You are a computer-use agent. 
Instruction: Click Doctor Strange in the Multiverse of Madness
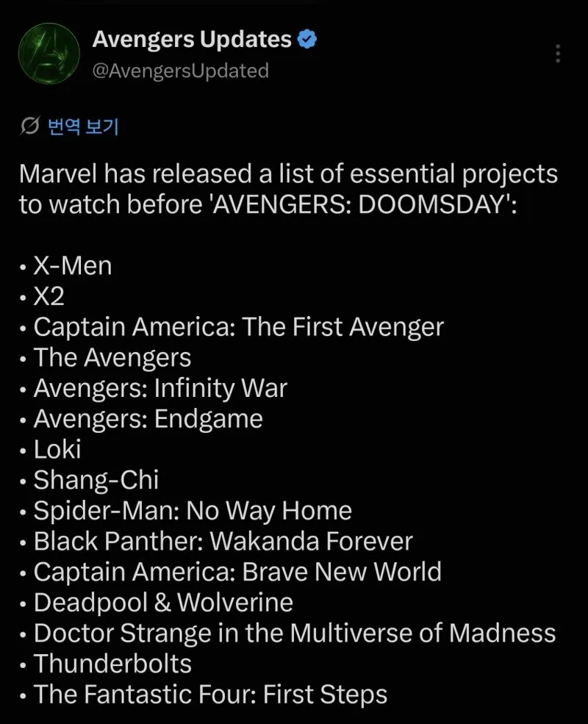[x=295, y=633]
